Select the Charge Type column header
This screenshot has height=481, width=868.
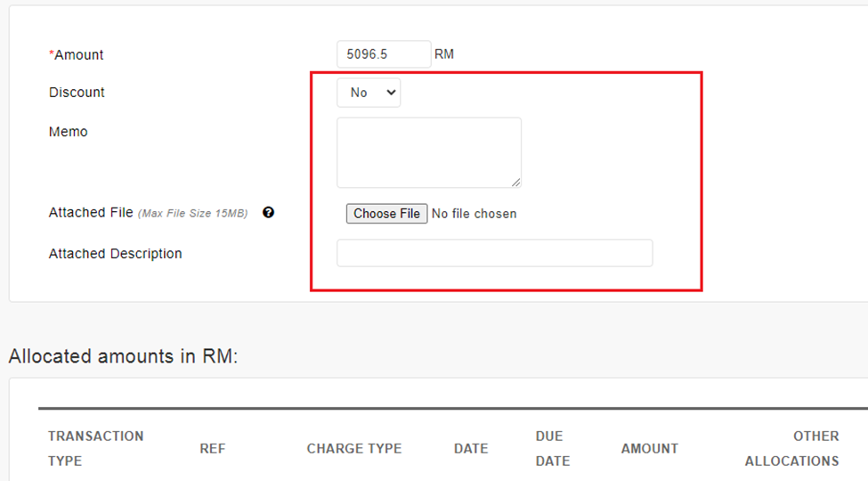354,449
